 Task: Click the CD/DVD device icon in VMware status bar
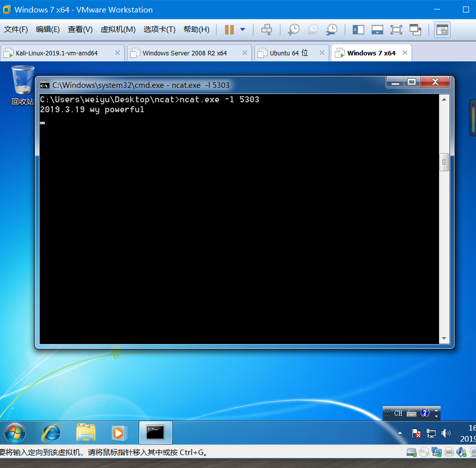(424, 453)
